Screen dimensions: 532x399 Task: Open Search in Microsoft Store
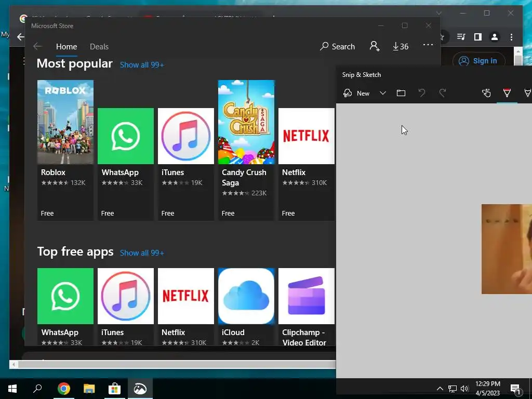pos(337,46)
